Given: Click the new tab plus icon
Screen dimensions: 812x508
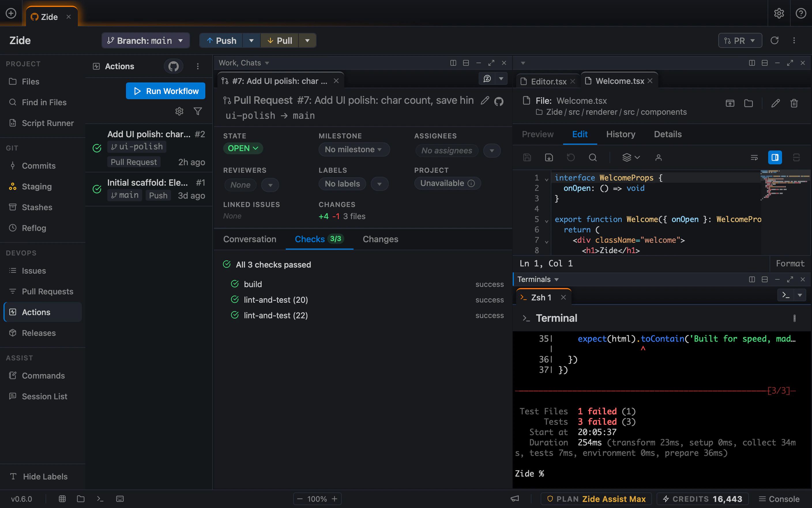Looking at the screenshot, I should point(11,13).
